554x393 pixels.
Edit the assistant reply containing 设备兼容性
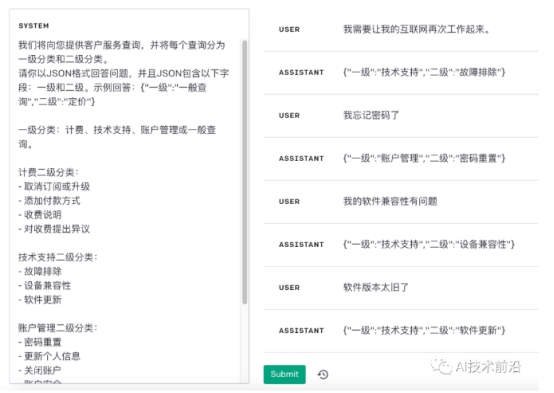point(429,244)
